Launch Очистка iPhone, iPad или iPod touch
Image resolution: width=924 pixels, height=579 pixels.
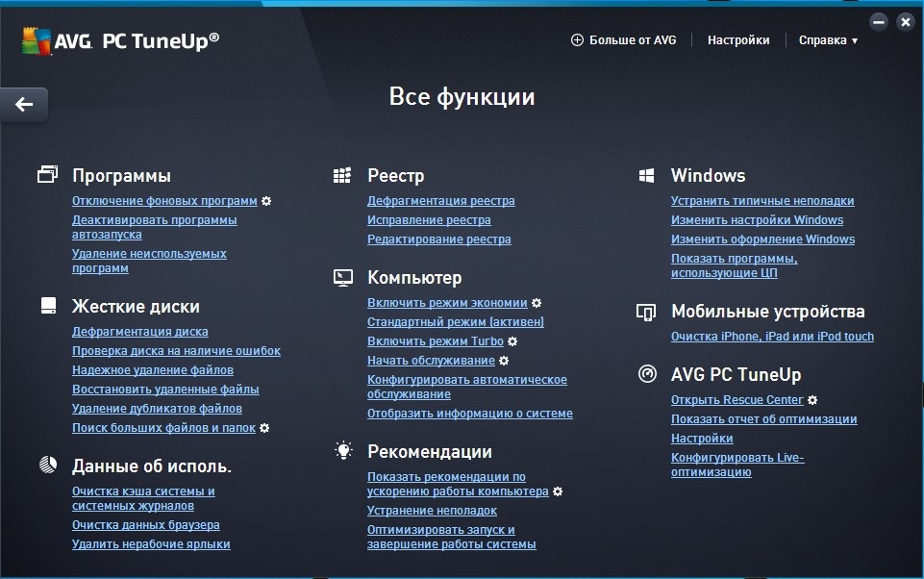pyautogui.click(x=772, y=337)
